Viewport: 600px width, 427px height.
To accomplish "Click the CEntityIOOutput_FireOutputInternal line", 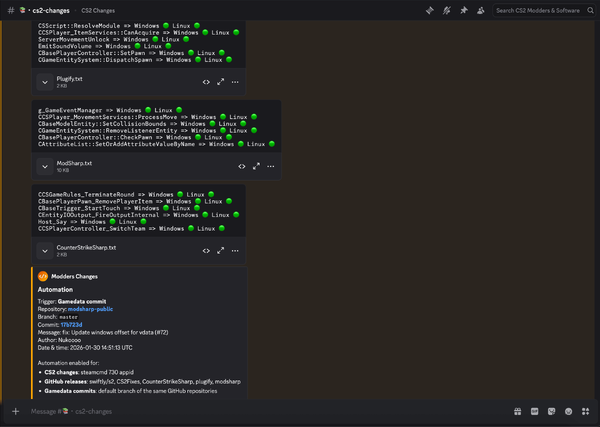I will pyautogui.click(x=139, y=215).
